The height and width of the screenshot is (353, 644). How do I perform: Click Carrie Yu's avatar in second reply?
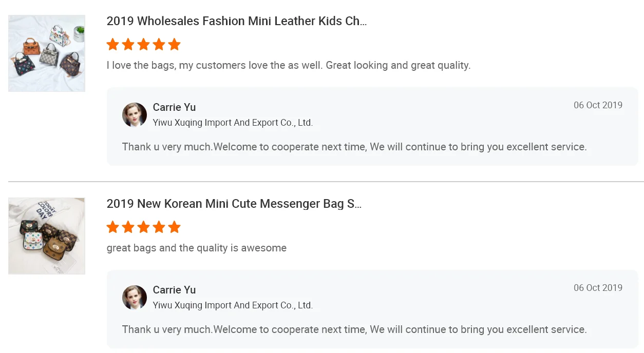(135, 298)
